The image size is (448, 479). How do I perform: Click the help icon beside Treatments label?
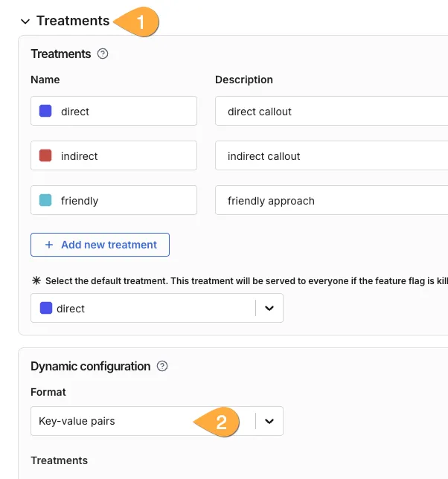point(103,54)
